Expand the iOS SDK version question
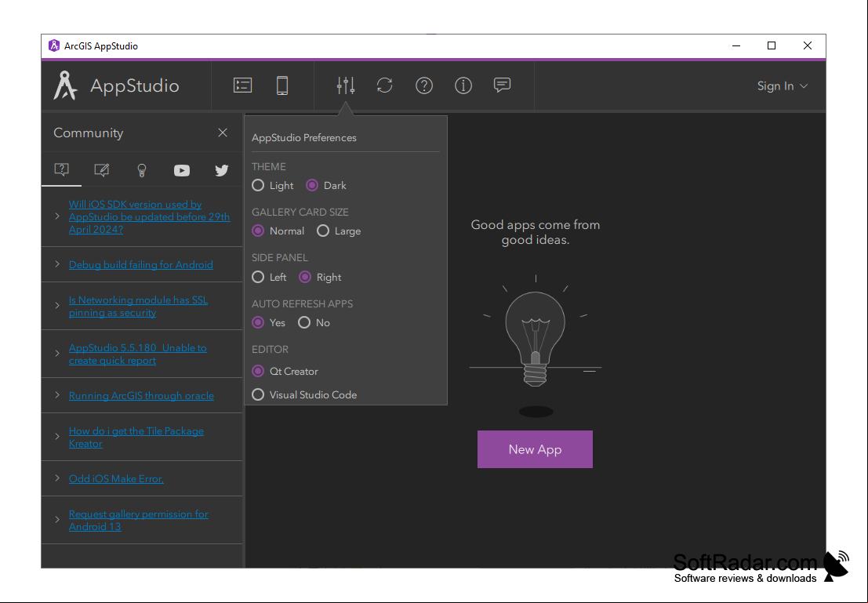This screenshot has width=868, height=603. (x=57, y=216)
